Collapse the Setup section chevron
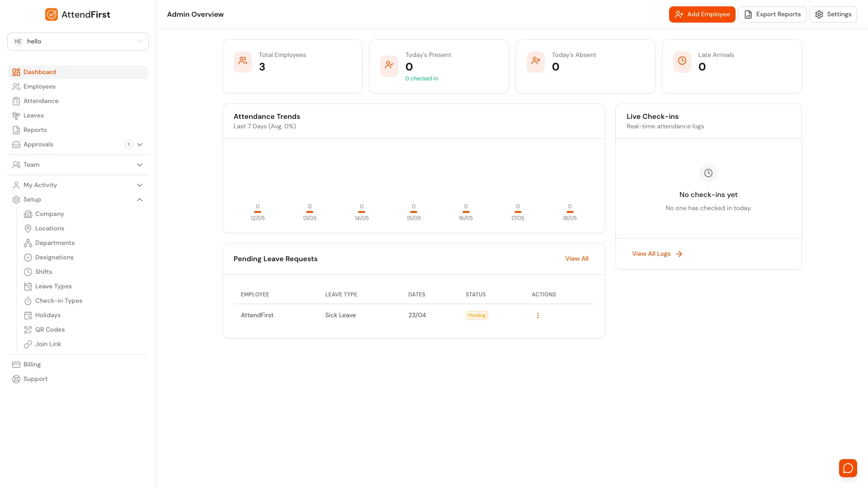 point(140,200)
